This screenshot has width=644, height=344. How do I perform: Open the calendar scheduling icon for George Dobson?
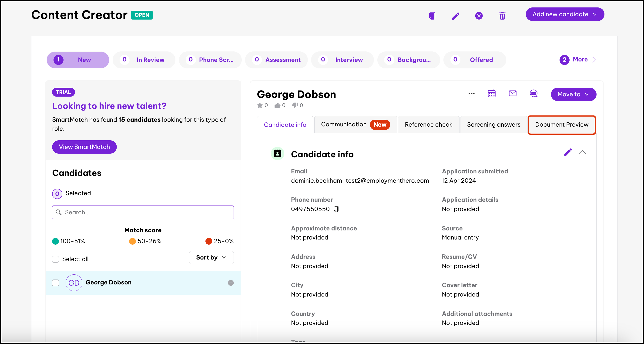(492, 94)
